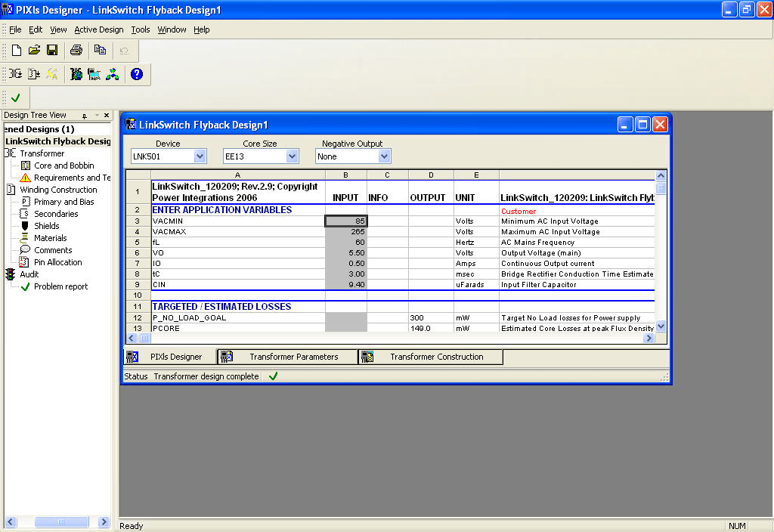Select VACMAX input cell 265

[345, 231]
